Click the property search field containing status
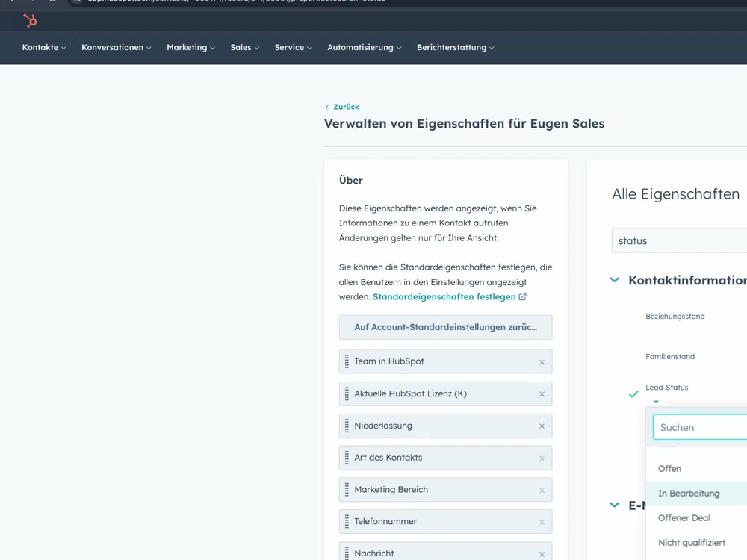 [x=679, y=240]
